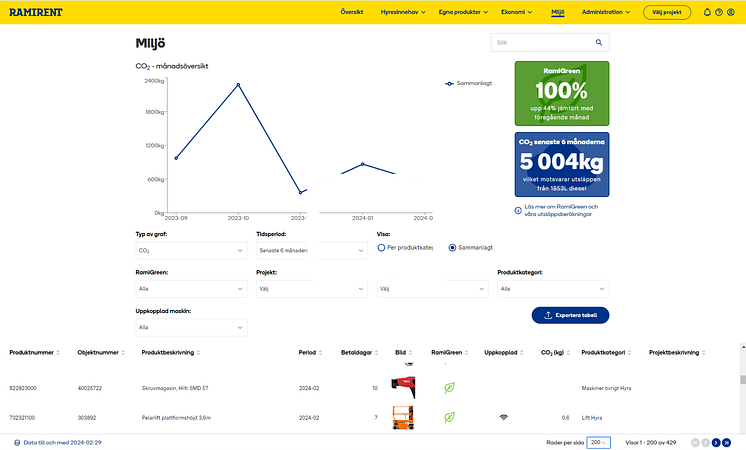This screenshot has width=746, height=450.
Task: Sort by Produktnummer column arrows
Action: pyautogui.click(x=58, y=352)
